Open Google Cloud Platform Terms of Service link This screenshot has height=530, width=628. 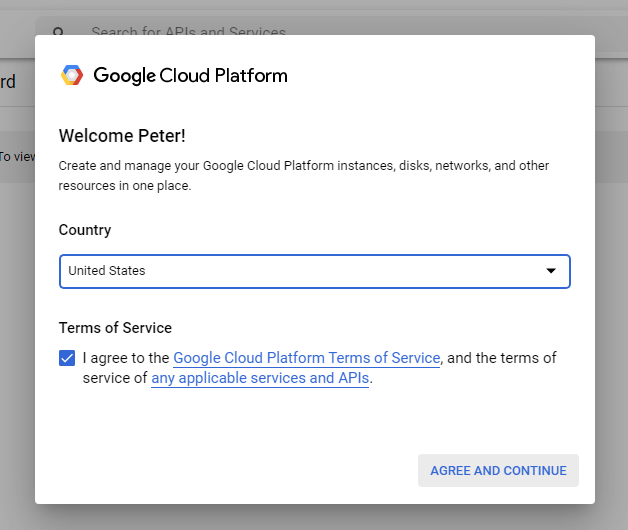[x=306, y=358]
